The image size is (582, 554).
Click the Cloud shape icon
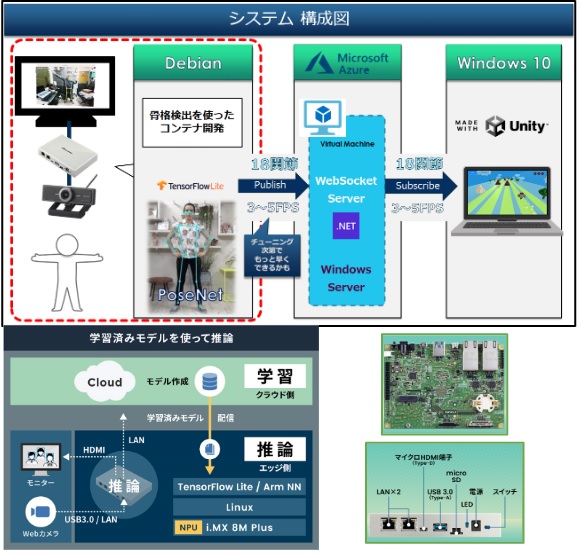[104, 382]
